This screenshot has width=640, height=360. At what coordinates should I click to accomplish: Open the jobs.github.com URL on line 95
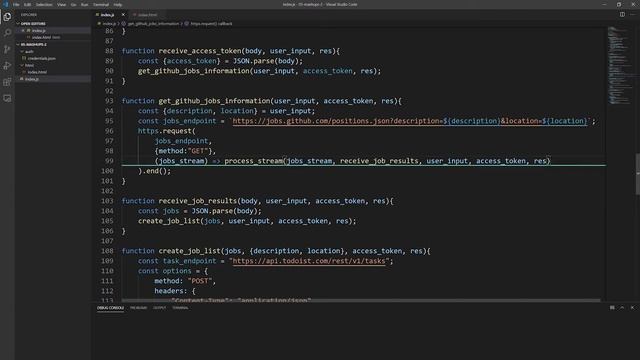(410, 121)
